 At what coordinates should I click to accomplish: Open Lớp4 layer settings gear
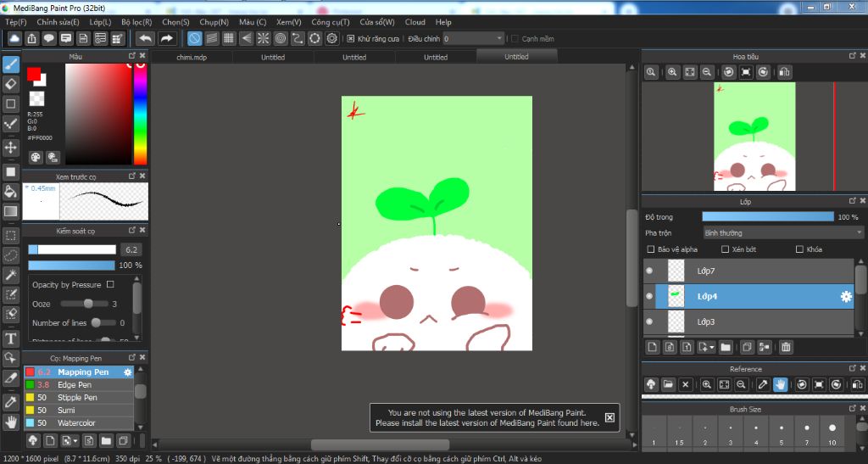point(846,297)
